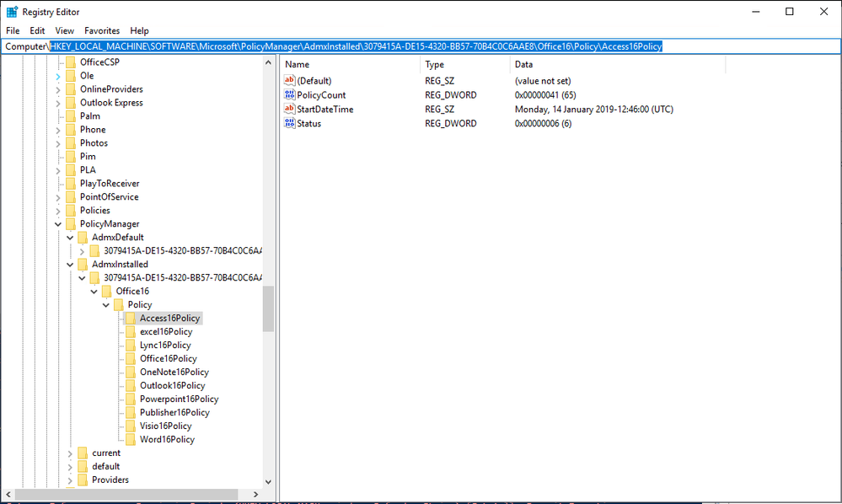Collapse the AdmxDefault key

click(x=70, y=237)
